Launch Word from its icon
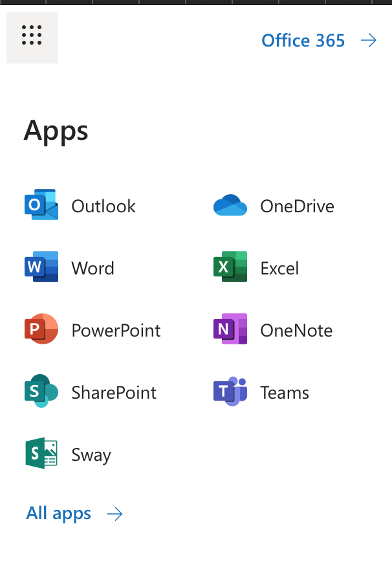This screenshot has height=567, width=392. [41, 267]
